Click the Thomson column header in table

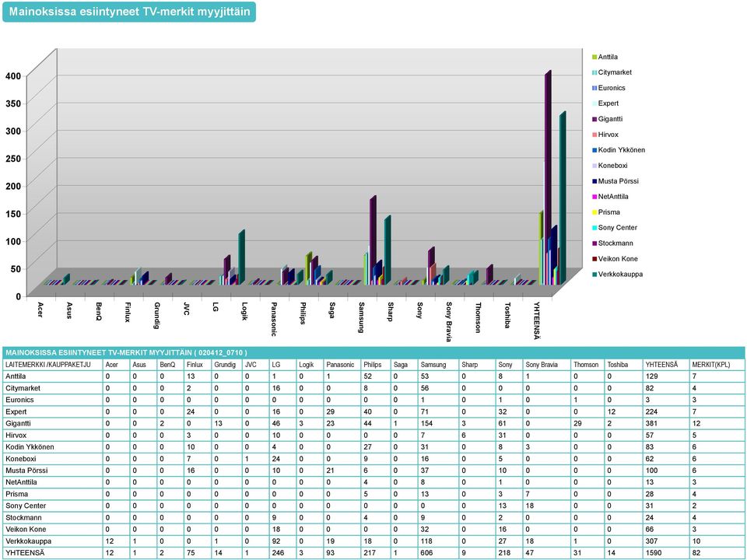click(586, 365)
